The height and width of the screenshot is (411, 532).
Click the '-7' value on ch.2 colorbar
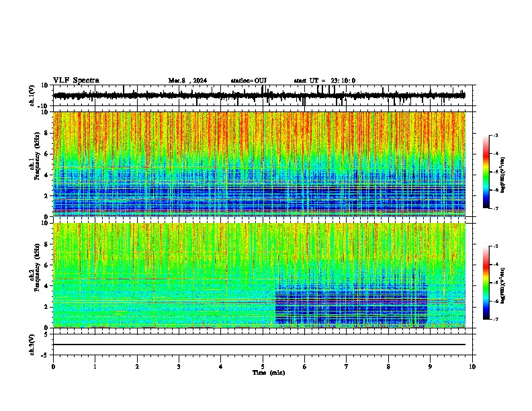495,319
